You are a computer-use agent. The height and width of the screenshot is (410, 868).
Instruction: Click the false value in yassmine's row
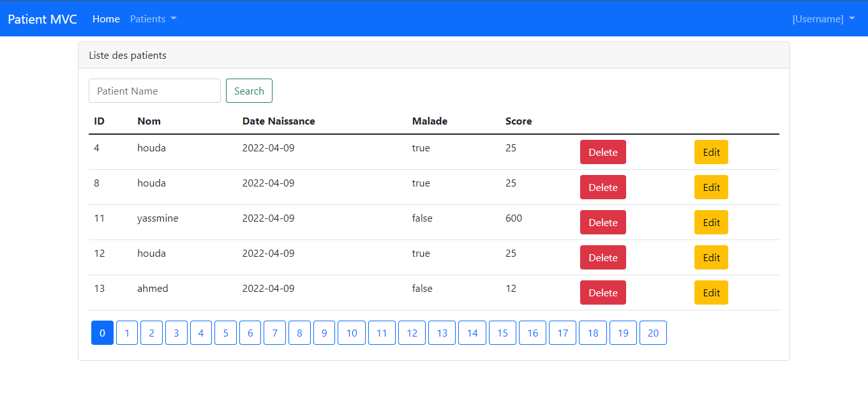(x=422, y=218)
